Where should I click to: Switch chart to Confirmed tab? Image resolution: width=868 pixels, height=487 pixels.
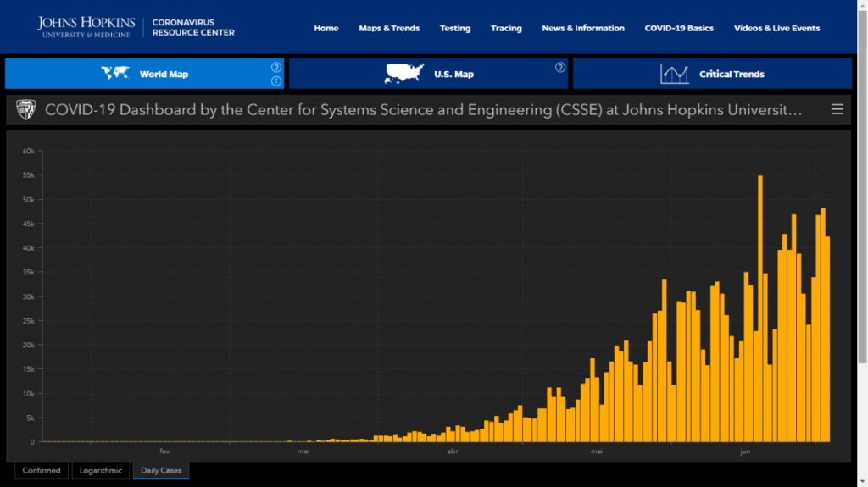coord(42,470)
